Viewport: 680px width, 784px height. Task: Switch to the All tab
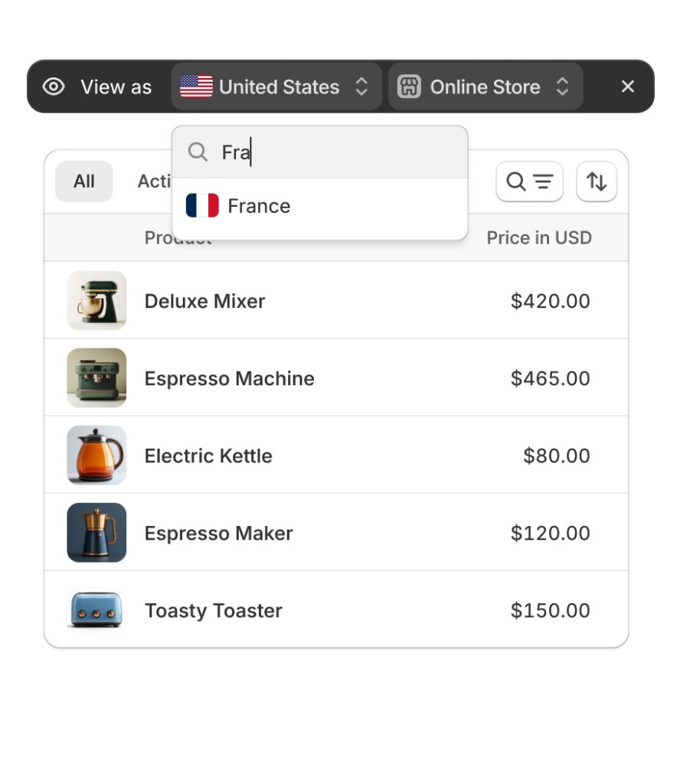click(x=84, y=181)
